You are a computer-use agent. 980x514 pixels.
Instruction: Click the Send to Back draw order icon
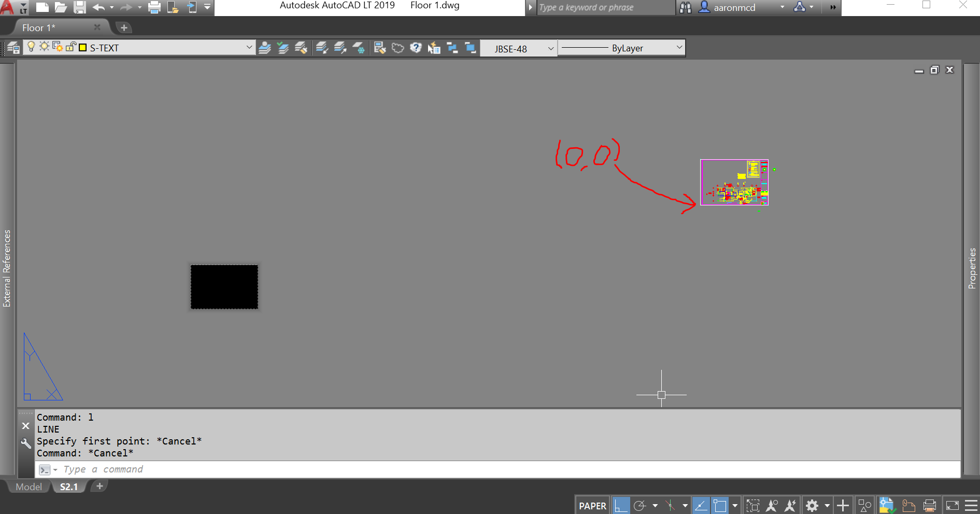pyautogui.click(x=452, y=48)
